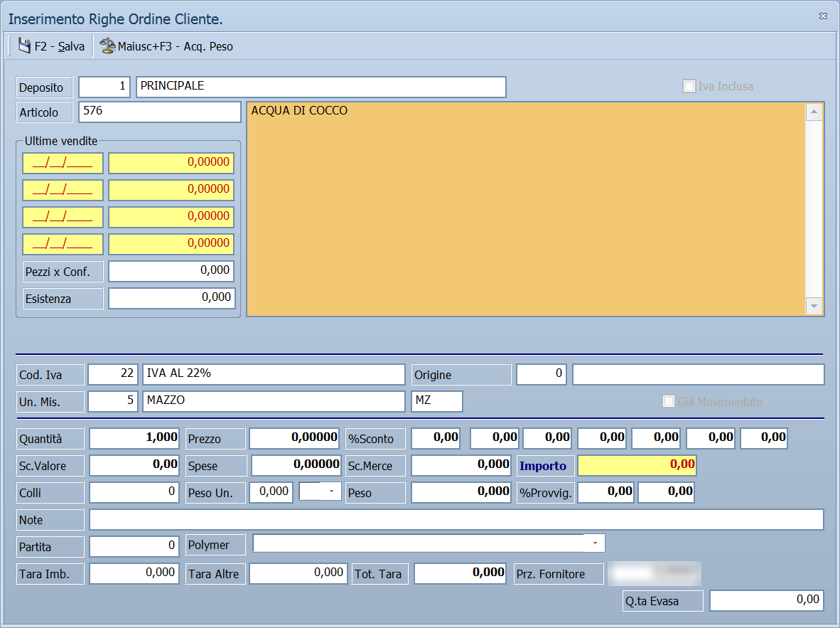Click the Sc.Valore input field
This screenshot has width=840, height=628.
coord(134,465)
